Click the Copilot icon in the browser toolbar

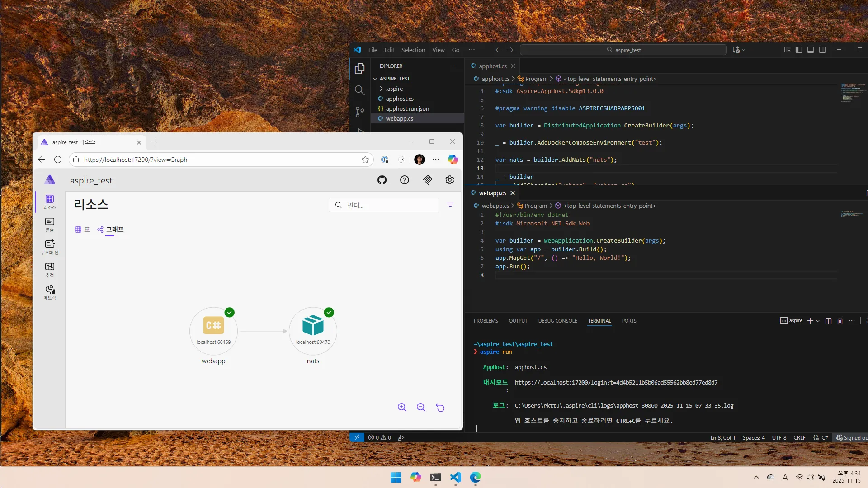point(453,160)
